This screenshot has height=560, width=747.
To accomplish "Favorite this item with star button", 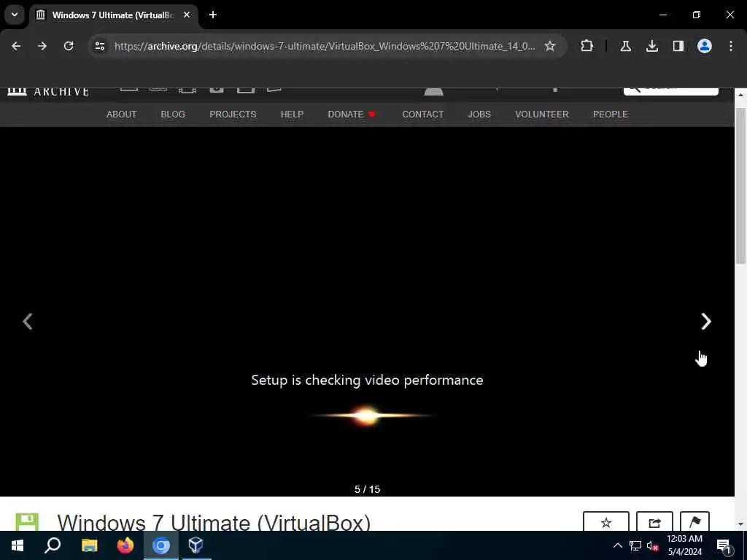I will pyautogui.click(x=606, y=522).
